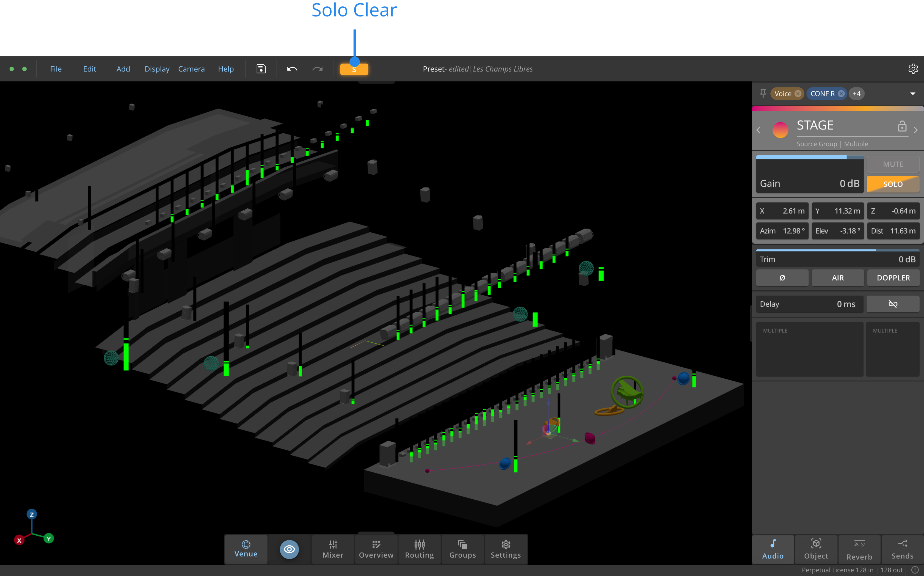
Task: Click the info icon in status bar
Action: 915,570
